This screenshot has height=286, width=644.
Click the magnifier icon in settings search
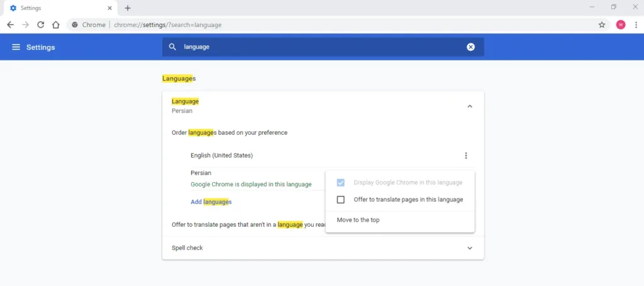coord(173,47)
